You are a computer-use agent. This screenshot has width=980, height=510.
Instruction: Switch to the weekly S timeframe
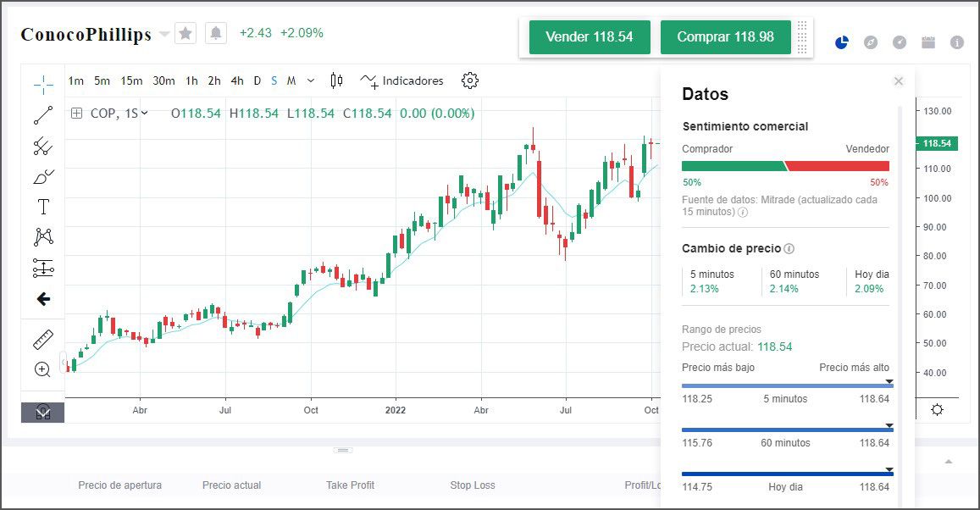(273, 80)
